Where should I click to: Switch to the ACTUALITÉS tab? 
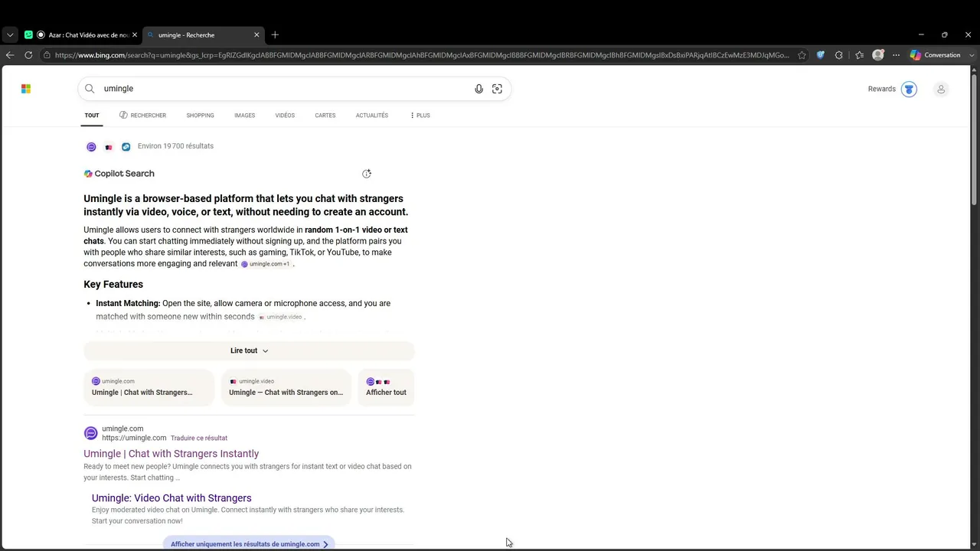[371, 116]
